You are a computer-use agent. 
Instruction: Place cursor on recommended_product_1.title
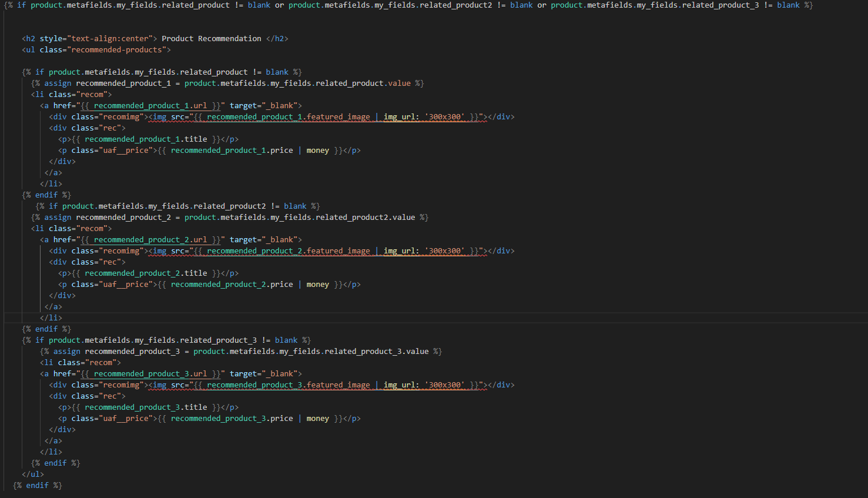pyautogui.click(x=145, y=139)
